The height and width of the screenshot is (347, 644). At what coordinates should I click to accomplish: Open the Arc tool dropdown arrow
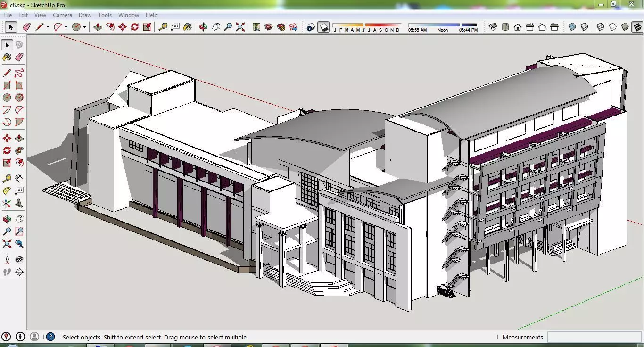coord(66,27)
